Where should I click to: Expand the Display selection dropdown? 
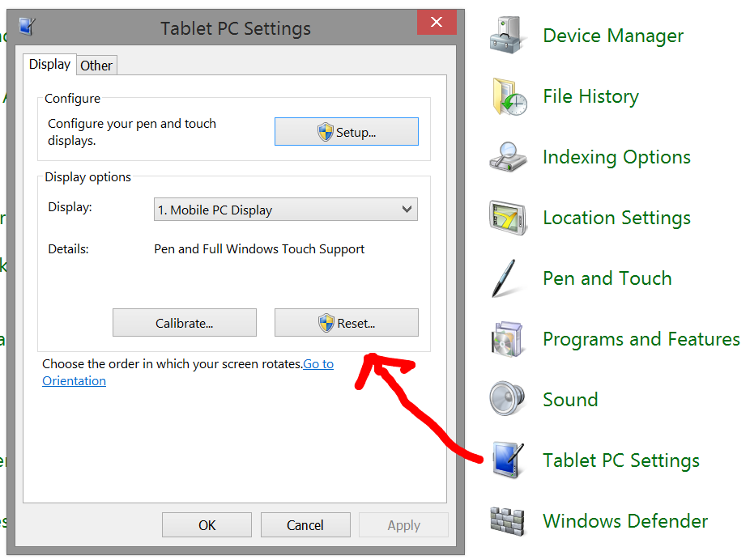(407, 209)
